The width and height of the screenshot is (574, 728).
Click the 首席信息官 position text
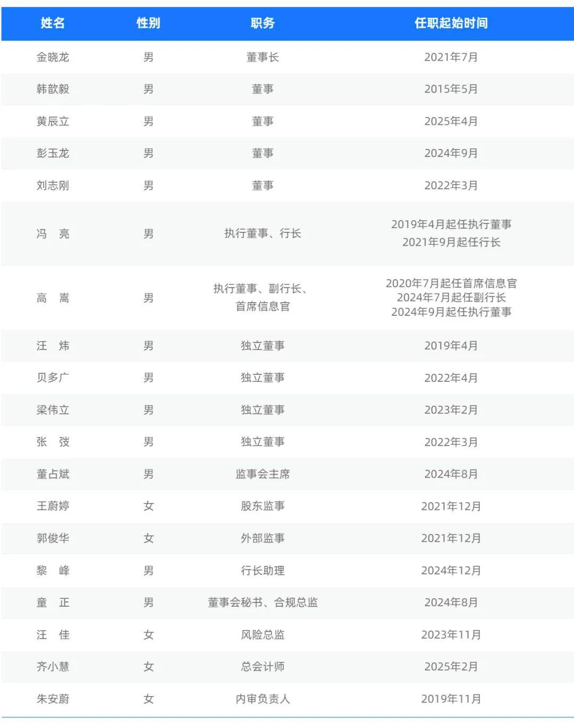point(263,307)
